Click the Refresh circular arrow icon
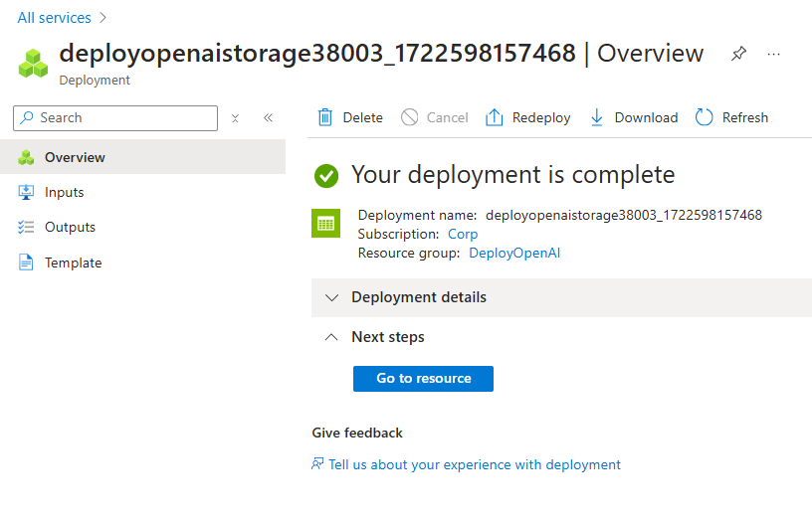The width and height of the screenshot is (812, 524). [704, 117]
